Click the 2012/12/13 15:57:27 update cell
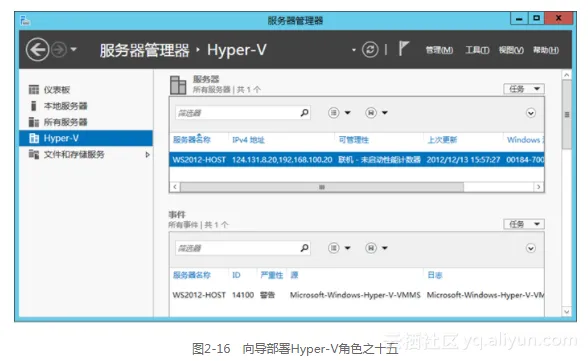The height and width of the screenshot is (361, 588). pos(463,160)
